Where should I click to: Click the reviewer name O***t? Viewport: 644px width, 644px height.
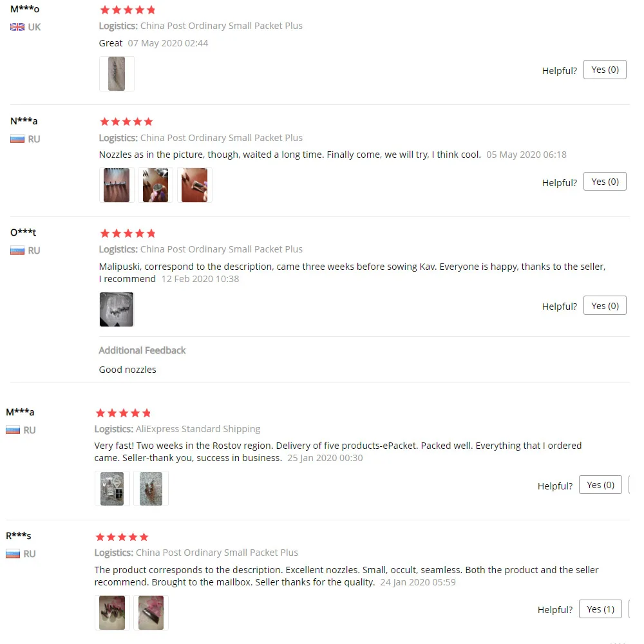pyautogui.click(x=23, y=232)
